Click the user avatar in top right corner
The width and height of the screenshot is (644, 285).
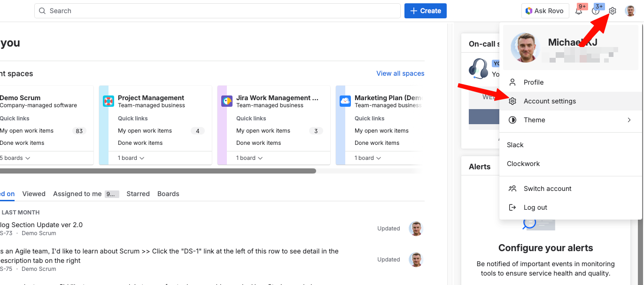pos(630,11)
